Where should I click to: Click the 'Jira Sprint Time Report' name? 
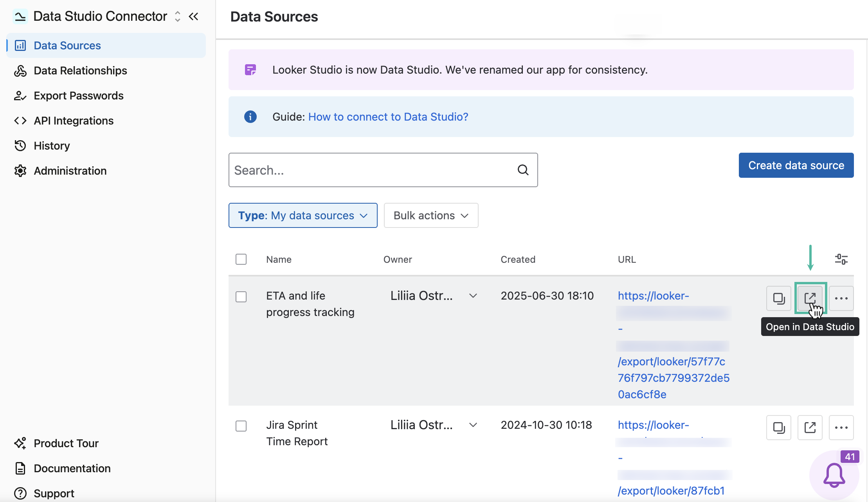(x=297, y=433)
